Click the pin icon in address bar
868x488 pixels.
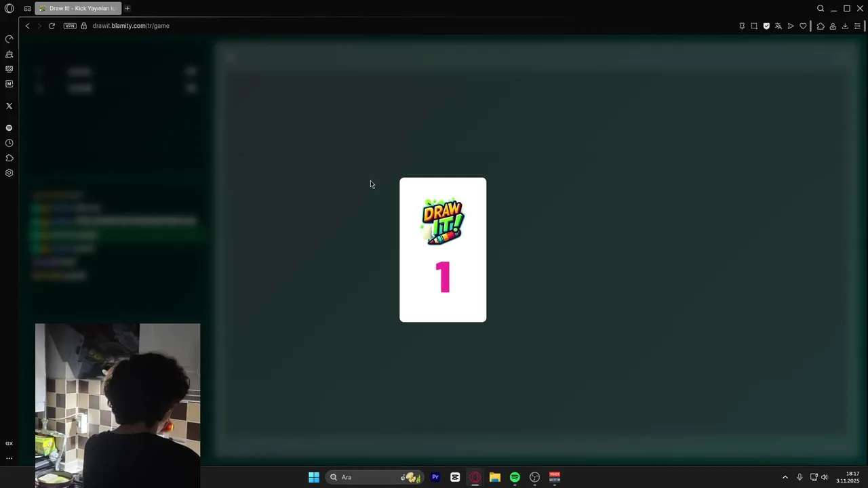742,26
